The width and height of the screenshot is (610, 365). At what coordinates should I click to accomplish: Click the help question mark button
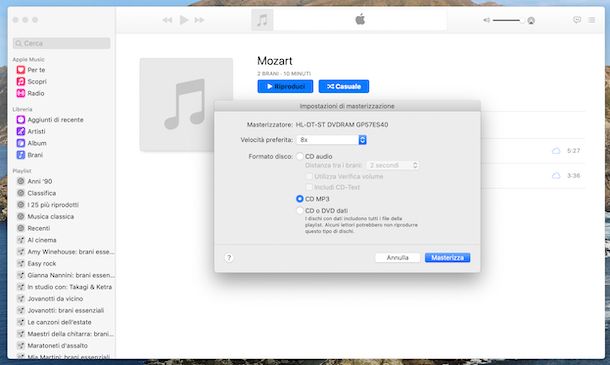click(x=229, y=258)
